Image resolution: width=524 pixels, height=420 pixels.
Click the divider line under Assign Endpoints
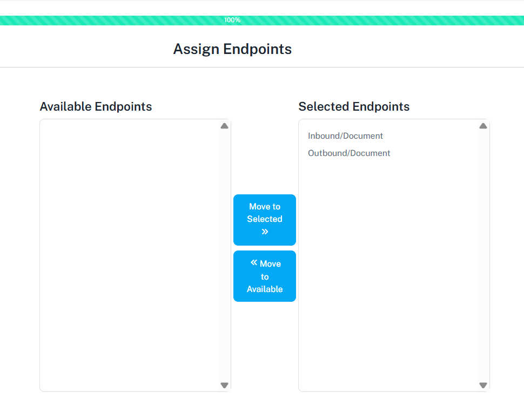pyautogui.click(x=262, y=67)
